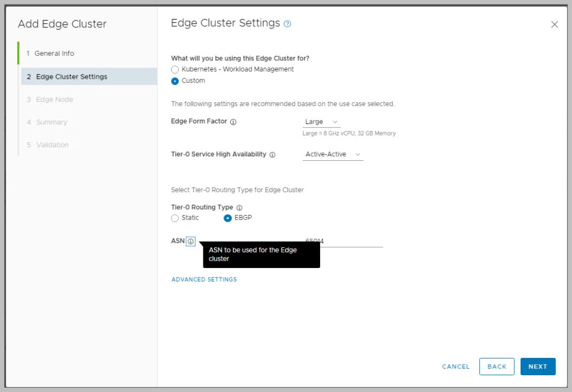Open the Edge Node step

coord(54,99)
